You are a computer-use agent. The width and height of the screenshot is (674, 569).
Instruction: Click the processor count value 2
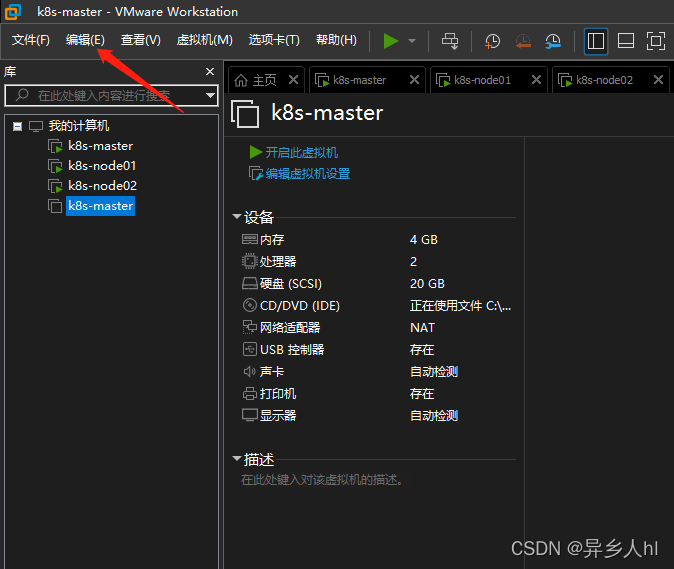(x=414, y=262)
